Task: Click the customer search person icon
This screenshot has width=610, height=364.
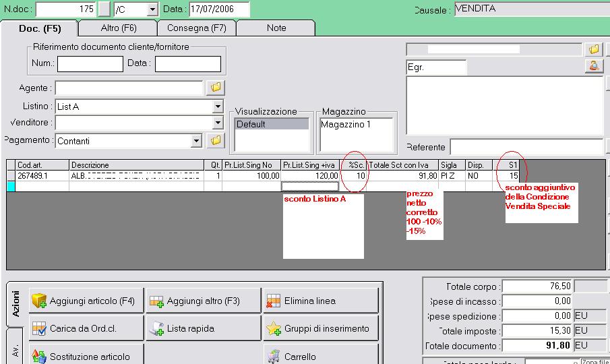Action: (594, 66)
